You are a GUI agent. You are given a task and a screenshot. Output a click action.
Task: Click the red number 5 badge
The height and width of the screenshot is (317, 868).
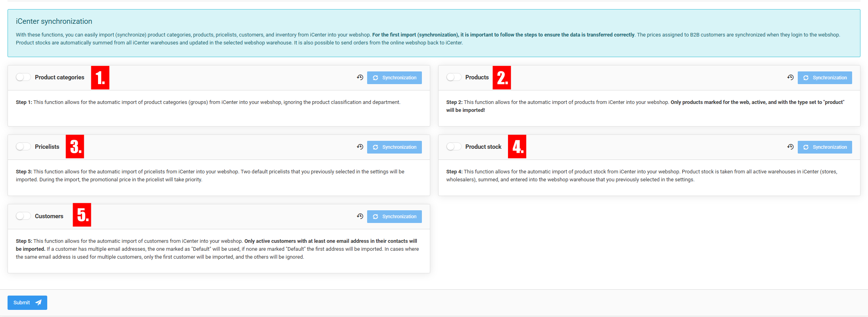click(x=82, y=215)
